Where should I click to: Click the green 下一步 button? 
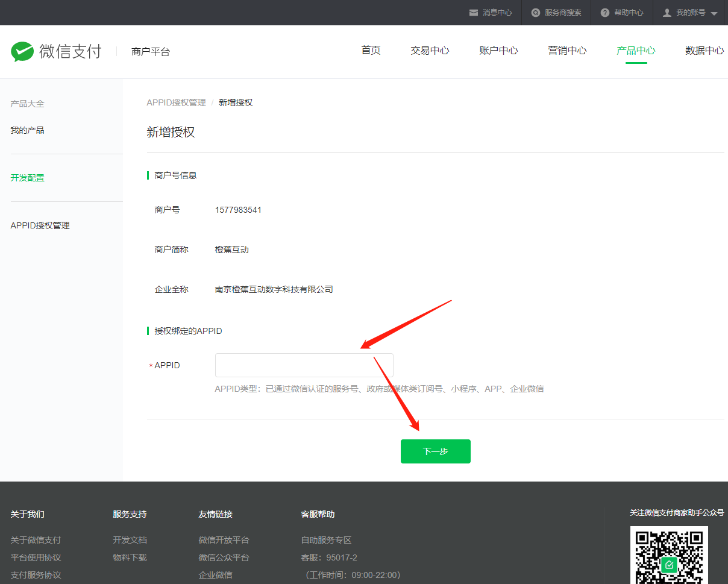click(x=435, y=451)
